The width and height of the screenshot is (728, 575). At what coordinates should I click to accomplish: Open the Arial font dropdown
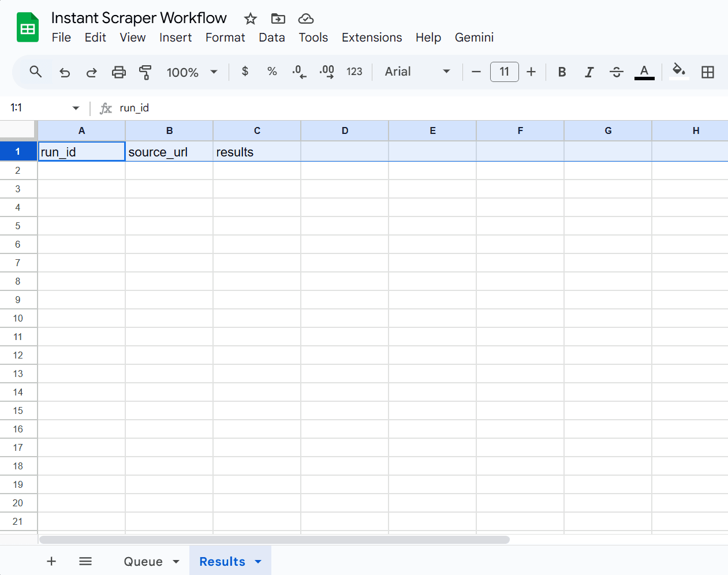tap(417, 72)
